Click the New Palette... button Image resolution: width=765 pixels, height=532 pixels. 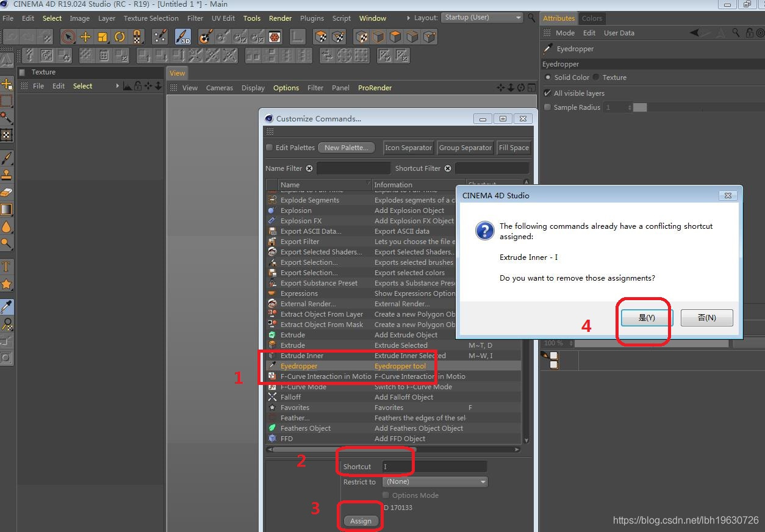coord(347,148)
